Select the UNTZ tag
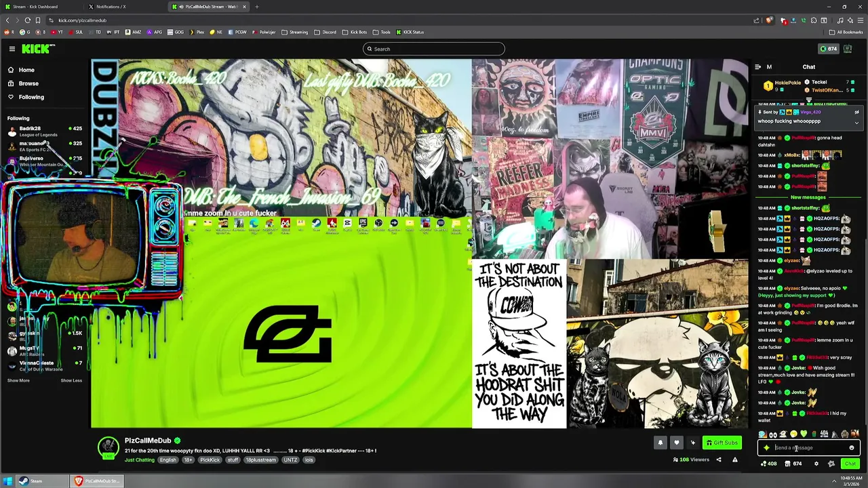The height and width of the screenshot is (488, 868). coord(290,460)
